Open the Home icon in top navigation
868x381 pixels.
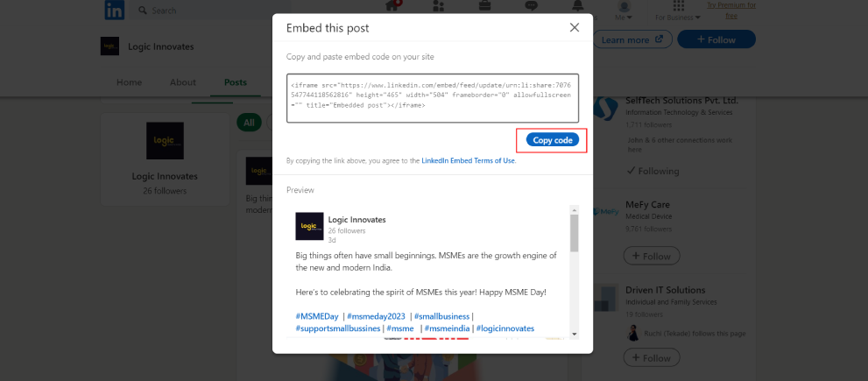[393, 5]
